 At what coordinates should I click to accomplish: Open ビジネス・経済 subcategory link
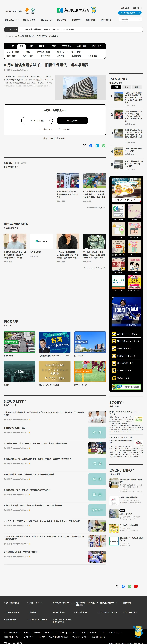[43, 52]
